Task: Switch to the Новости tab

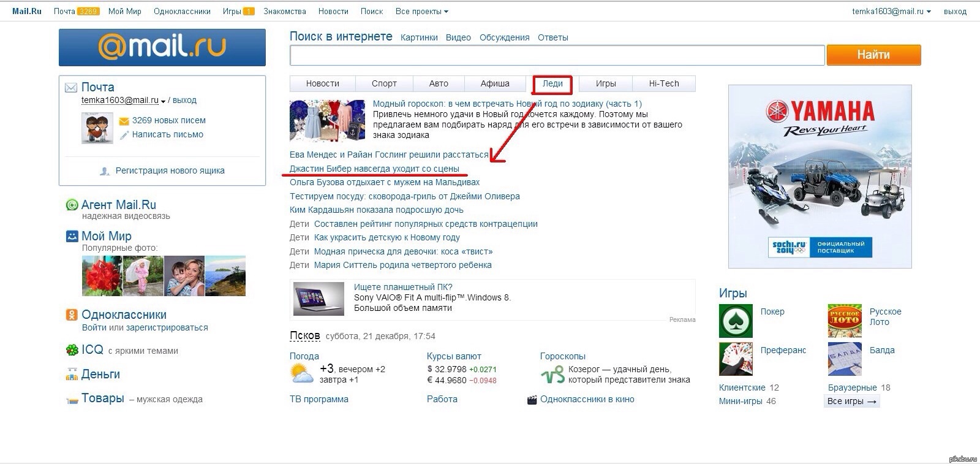Action: [323, 83]
